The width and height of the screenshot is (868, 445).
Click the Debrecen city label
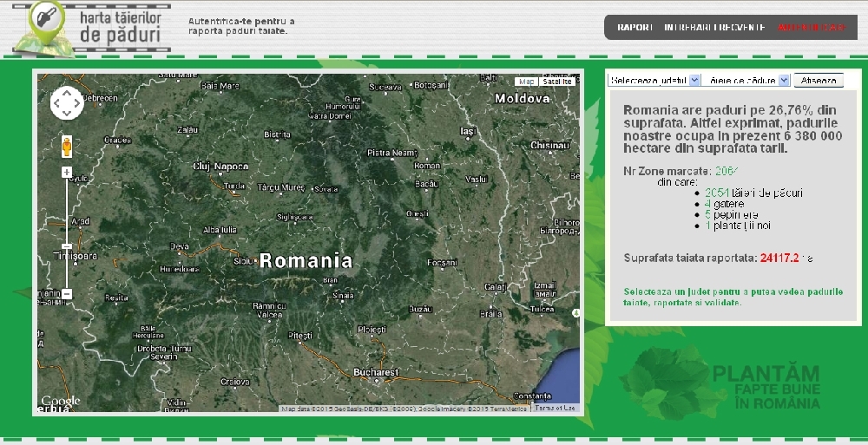pyautogui.click(x=100, y=98)
